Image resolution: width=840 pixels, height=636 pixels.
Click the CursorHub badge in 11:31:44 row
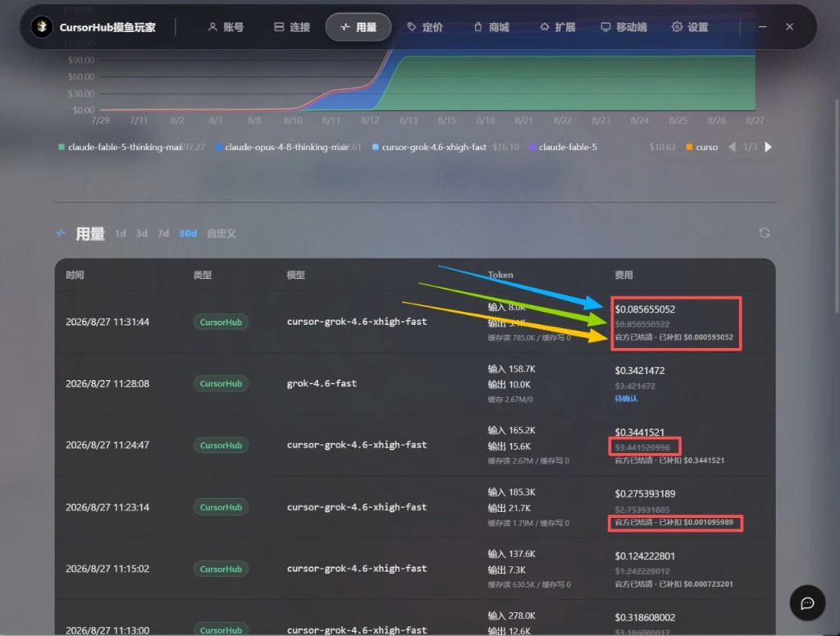[221, 322]
